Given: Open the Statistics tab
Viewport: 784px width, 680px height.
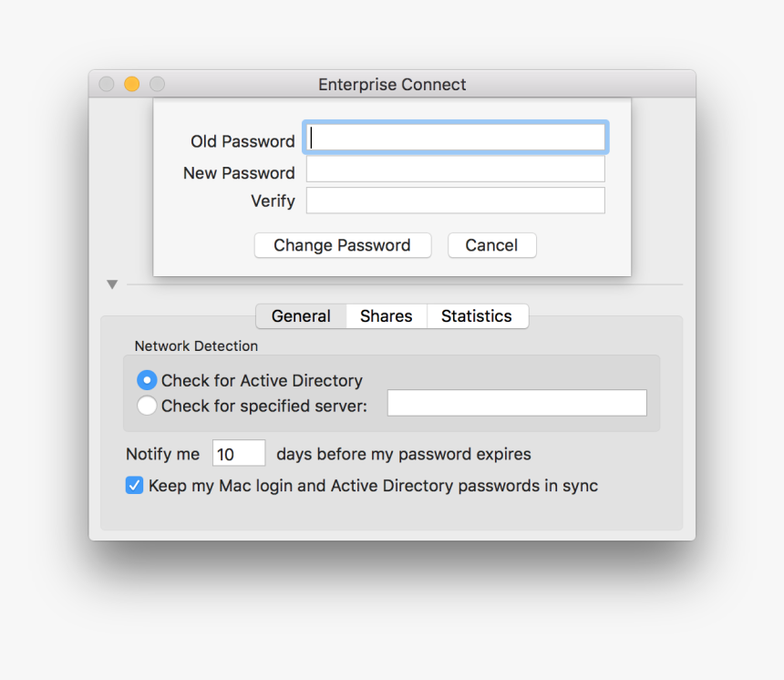Looking at the screenshot, I should click(477, 315).
